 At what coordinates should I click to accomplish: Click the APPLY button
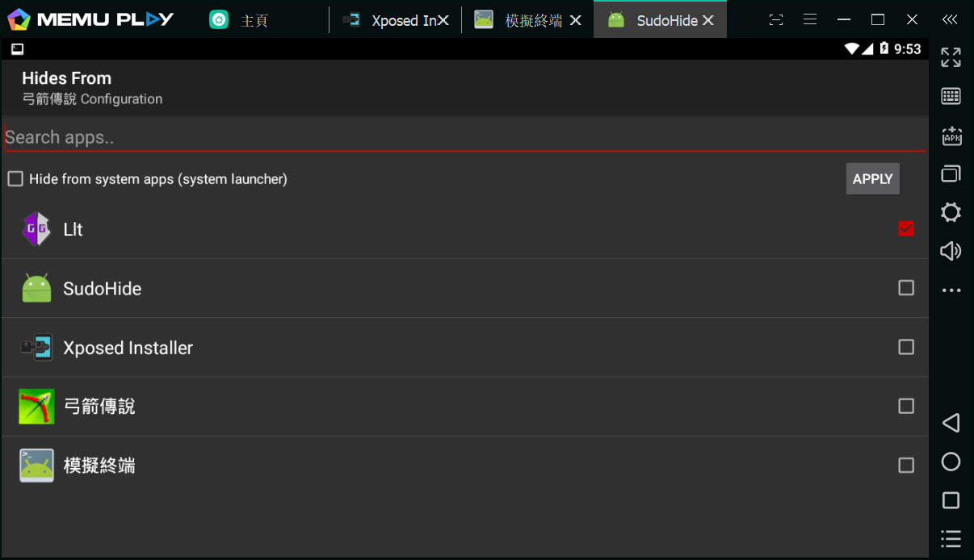[872, 179]
